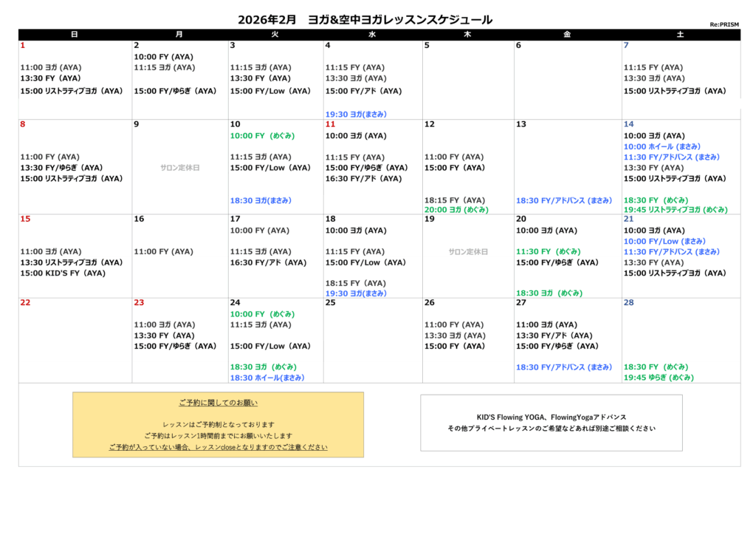The height and width of the screenshot is (535, 756).
Task: Open the 18:30 ホイール(まさみ) lesson on Feb 24
Action: (x=267, y=378)
